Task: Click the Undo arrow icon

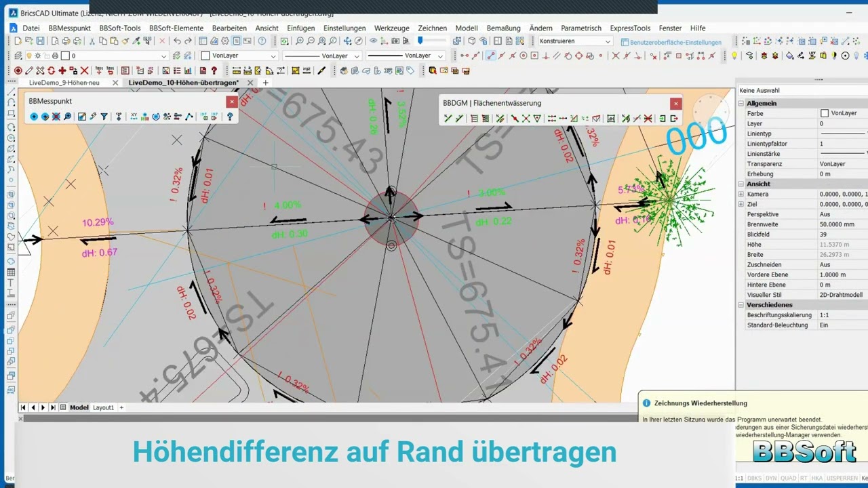Action: tap(176, 41)
